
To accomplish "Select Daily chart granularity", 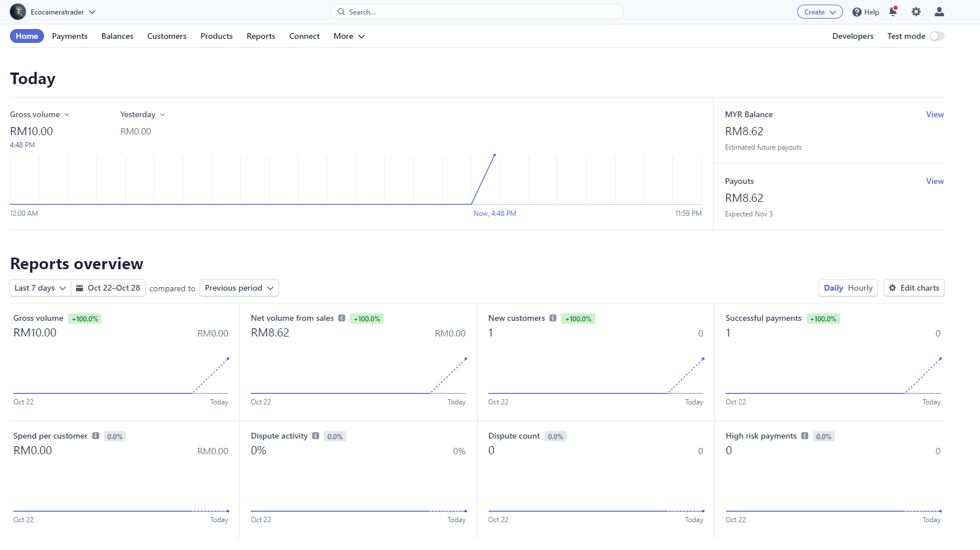I will click(833, 288).
